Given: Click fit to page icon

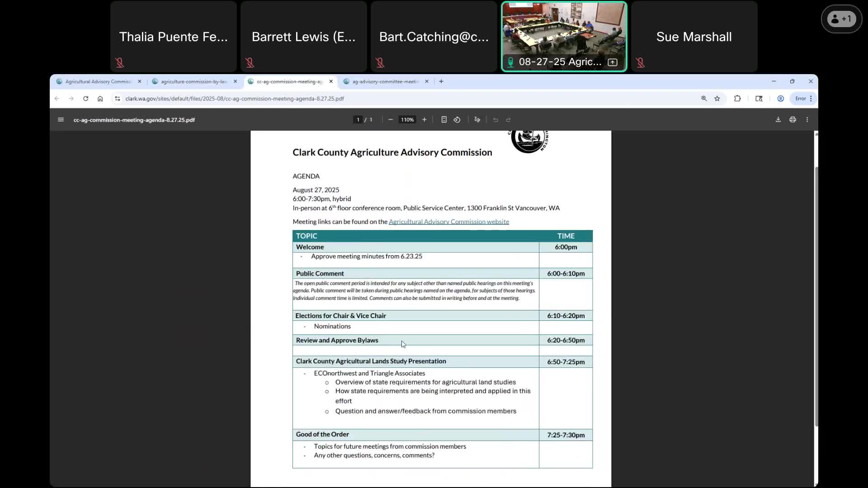Looking at the screenshot, I should 444,120.
